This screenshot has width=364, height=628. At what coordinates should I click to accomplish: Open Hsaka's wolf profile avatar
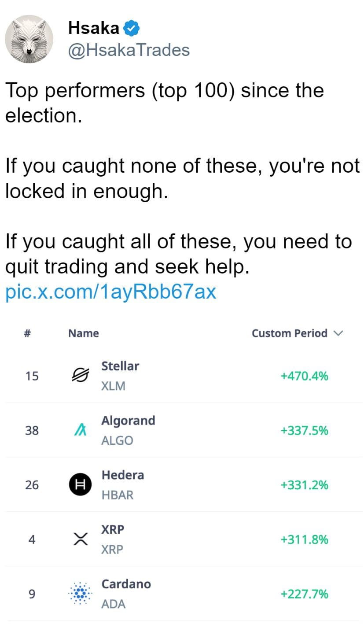[29, 39]
